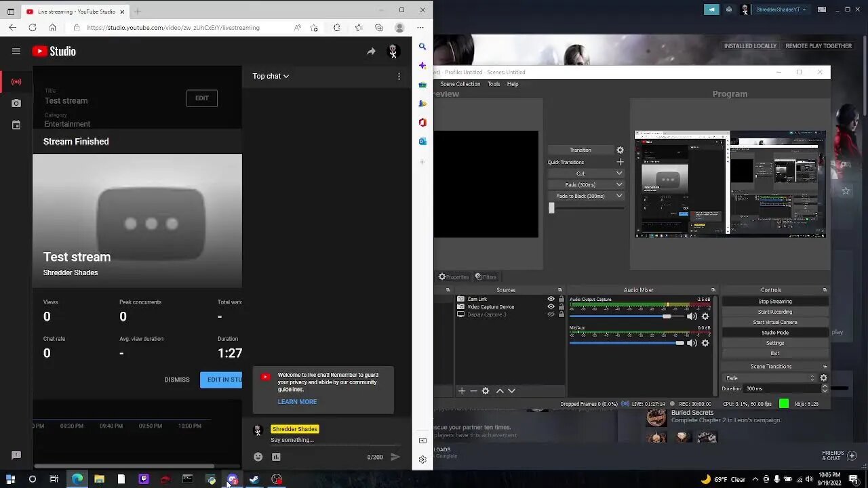Open the Webcam camera icon in Studio sidebar
This screenshot has height=488, width=868.
tap(16, 103)
